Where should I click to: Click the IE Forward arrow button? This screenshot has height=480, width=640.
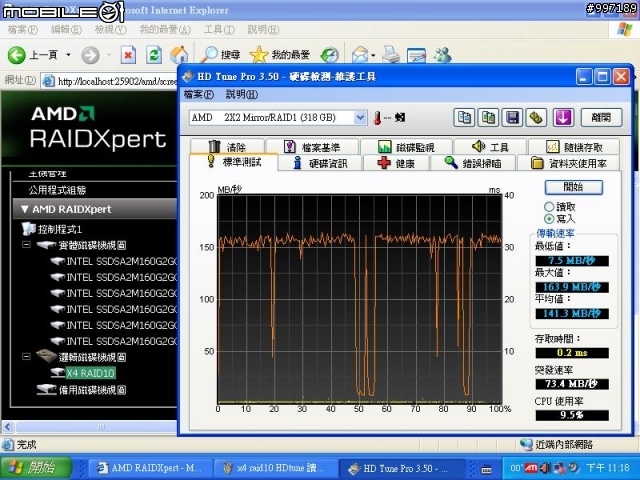pos(90,55)
